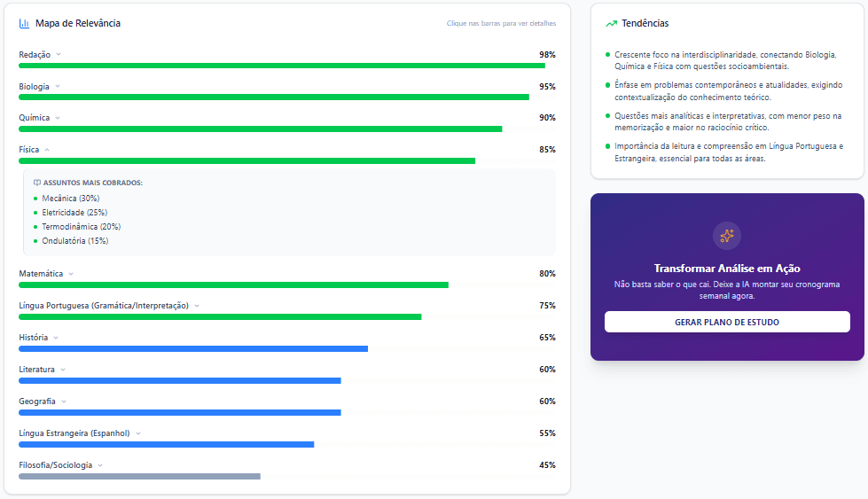Expand the Redação subject chevron
Screen dimensions: 868x499
point(59,55)
